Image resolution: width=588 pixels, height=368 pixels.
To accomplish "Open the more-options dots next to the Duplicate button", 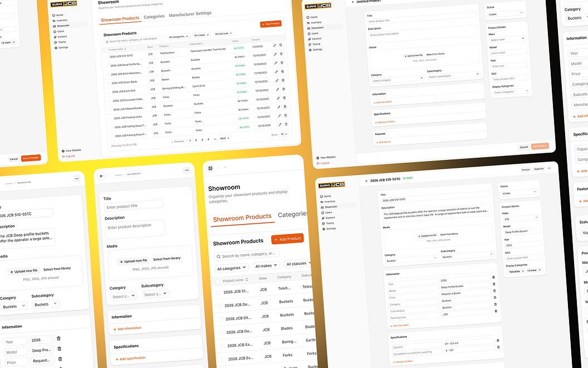I will [x=550, y=168].
